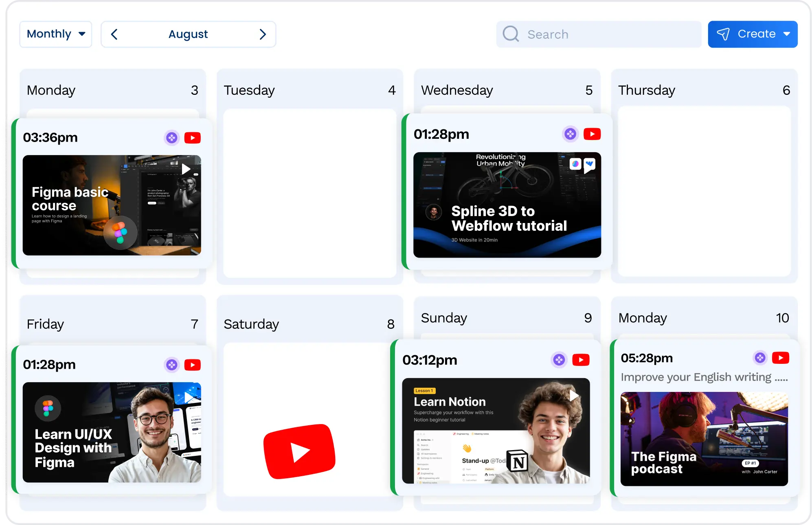The height and width of the screenshot is (525, 812).
Task: Open the previous month using the left chevron
Action: (x=114, y=34)
